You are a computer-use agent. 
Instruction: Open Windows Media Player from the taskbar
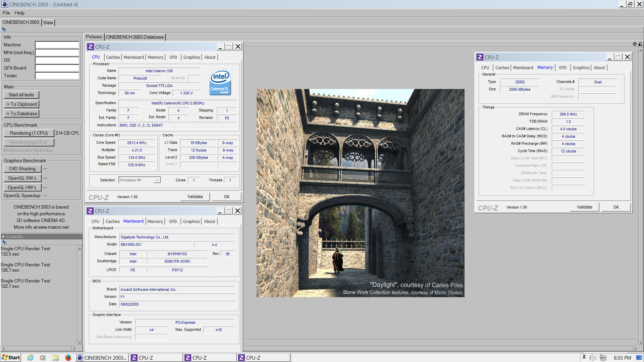pos(43,358)
